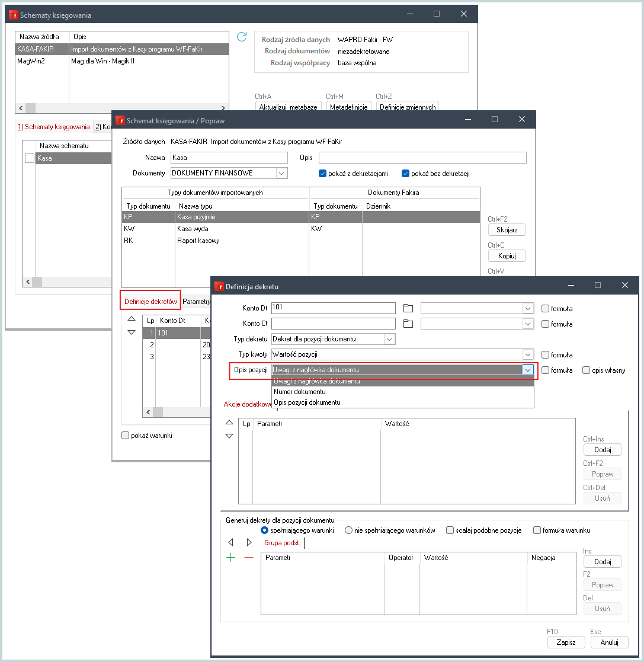
Task: Close the Definicja dekretu window
Action: pos(625,286)
